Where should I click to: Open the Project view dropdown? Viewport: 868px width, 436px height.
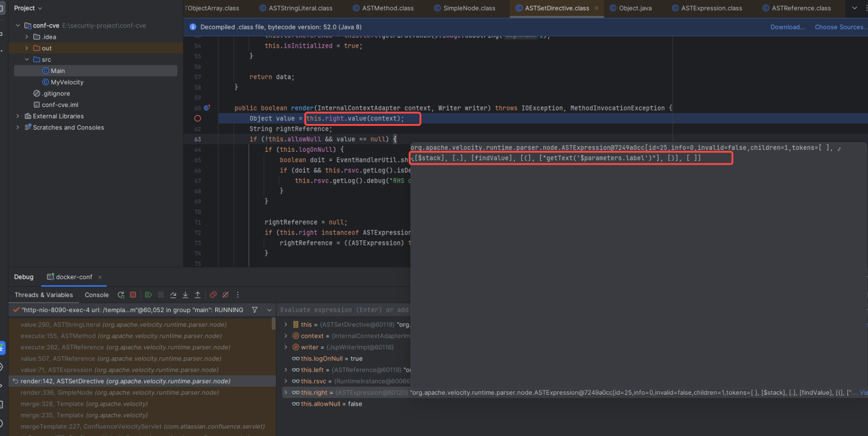[28, 8]
